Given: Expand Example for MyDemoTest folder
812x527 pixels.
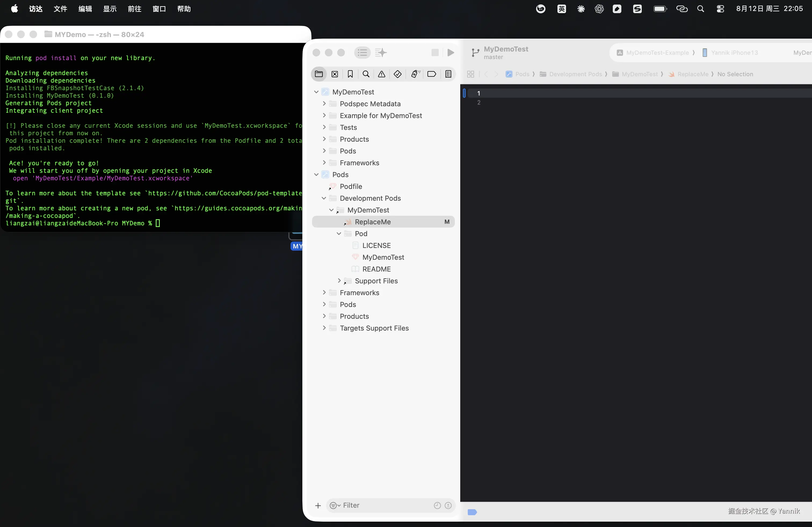Looking at the screenshot, I should 324,116.
